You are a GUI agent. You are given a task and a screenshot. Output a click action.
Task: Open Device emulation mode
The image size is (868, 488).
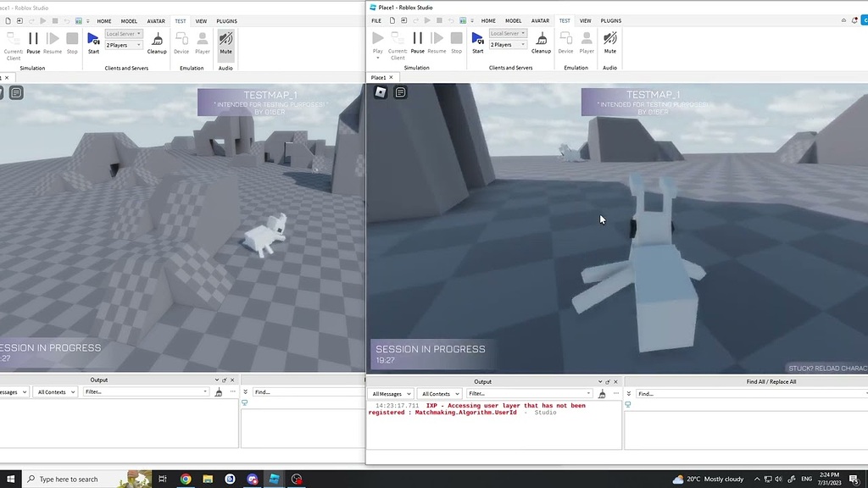tap(565, 41)
